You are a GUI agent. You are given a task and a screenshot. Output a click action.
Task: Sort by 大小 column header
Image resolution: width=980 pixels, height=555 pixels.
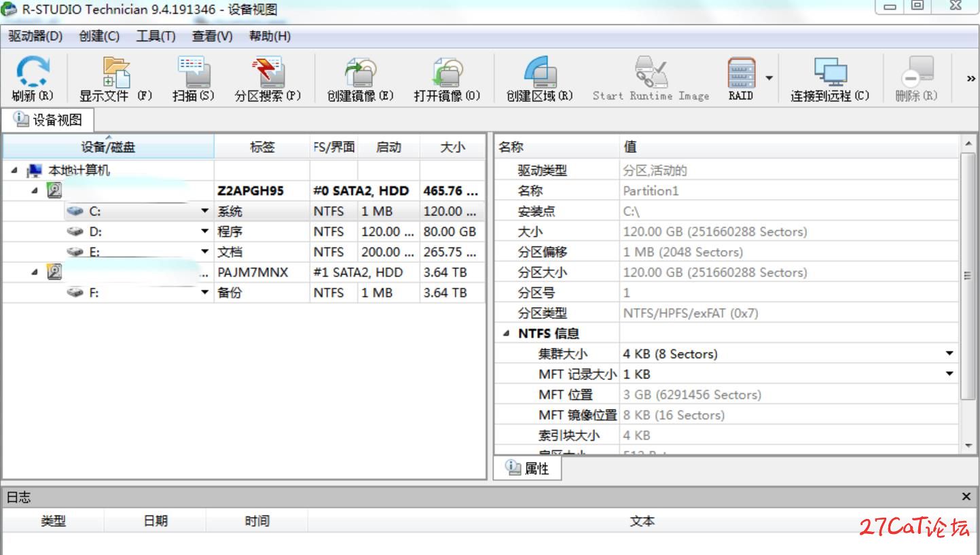pyautogui.click(x=452, y=147)
